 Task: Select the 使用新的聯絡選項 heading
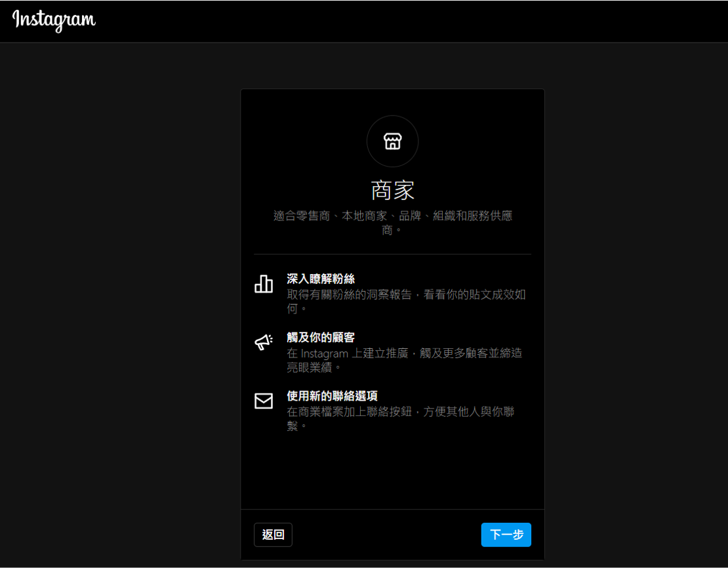point(332,396)
